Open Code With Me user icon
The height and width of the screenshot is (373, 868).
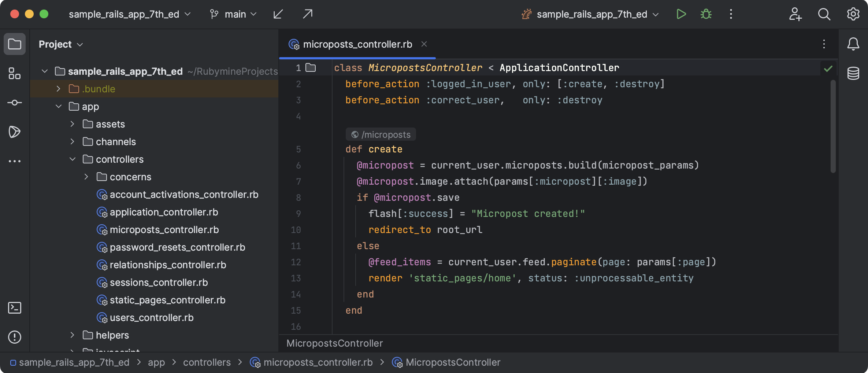795,14
